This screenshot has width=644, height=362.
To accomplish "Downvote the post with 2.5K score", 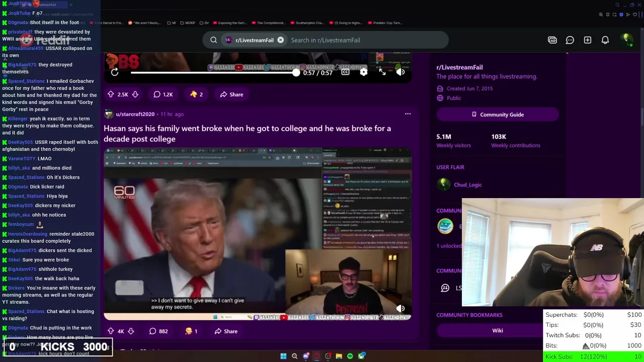I will (x=135, y=95).
